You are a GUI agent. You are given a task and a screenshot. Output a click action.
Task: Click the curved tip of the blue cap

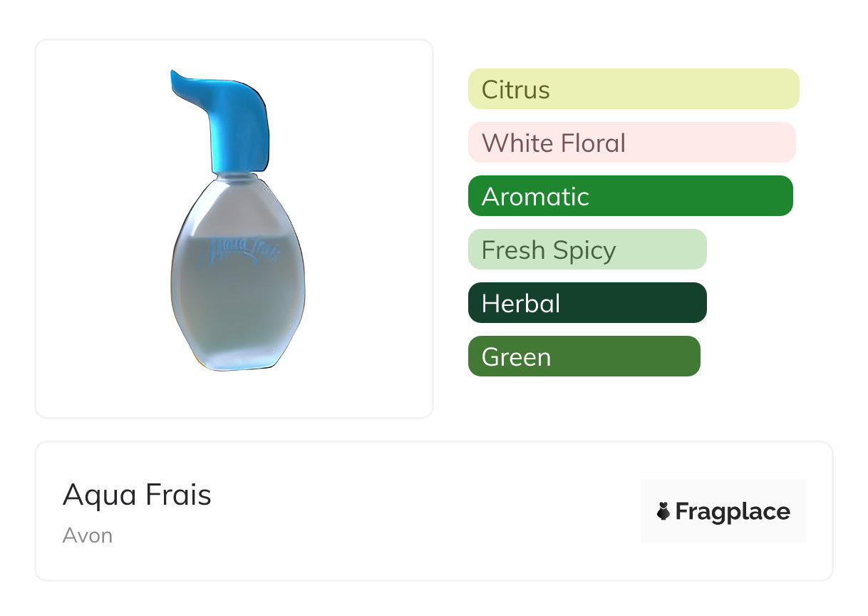point(181,80)
